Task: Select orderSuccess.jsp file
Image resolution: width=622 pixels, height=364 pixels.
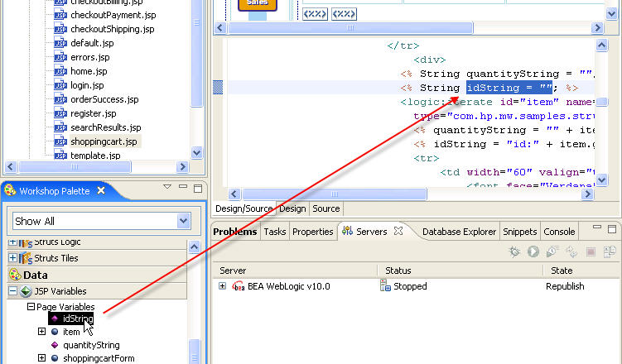Action: pos(104,99)
